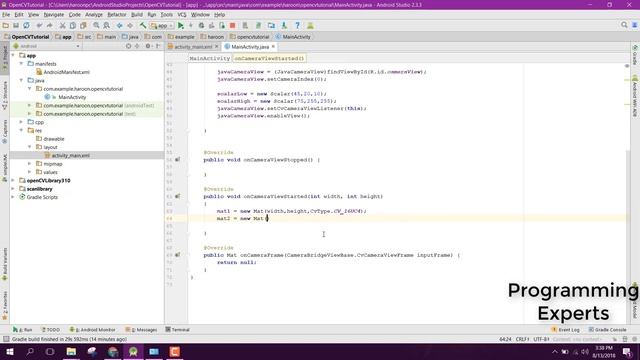Expand the openCVLibrary310 module

tap(13, 180)
